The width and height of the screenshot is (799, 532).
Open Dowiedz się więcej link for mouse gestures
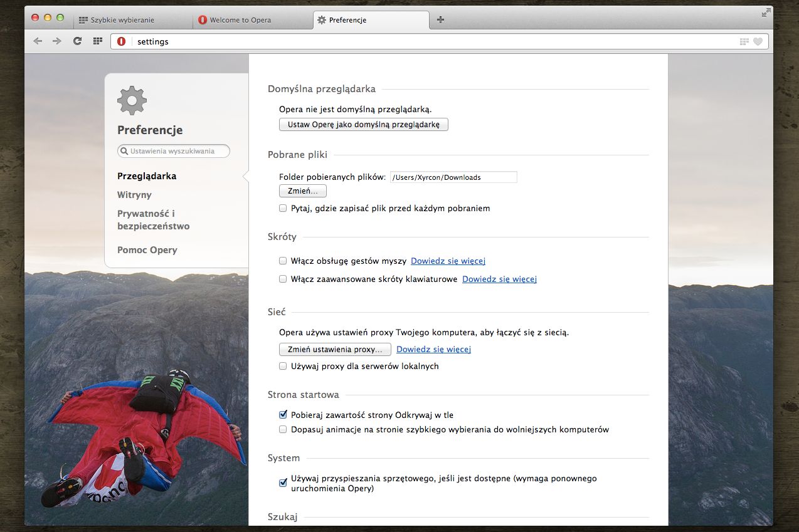coord(448,261)
